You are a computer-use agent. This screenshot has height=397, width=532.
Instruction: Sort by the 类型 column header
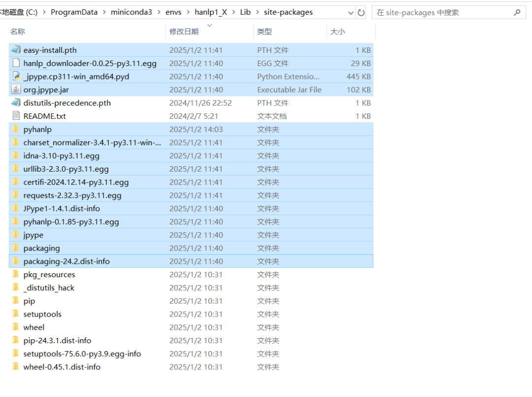point(265,32)
